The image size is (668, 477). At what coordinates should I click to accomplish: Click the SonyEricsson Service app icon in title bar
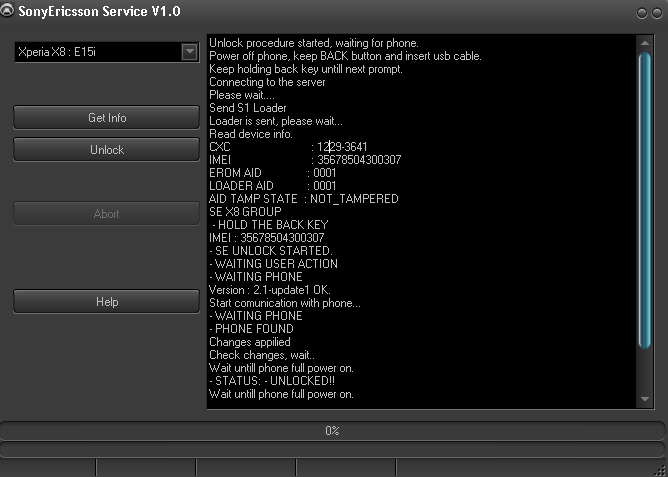pyautogui.click(x=9, y=11)
